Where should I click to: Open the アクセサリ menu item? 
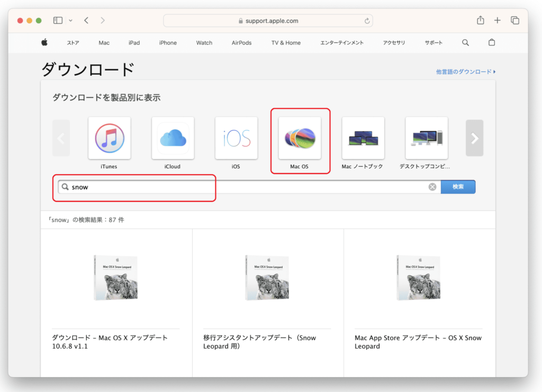(394, 43)
